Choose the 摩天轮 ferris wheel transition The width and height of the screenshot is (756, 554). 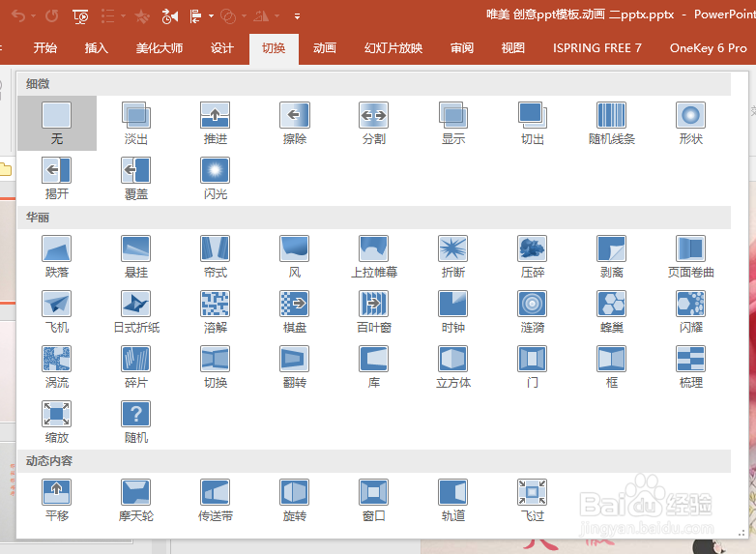pyautogui.click(x=136, y=501)
